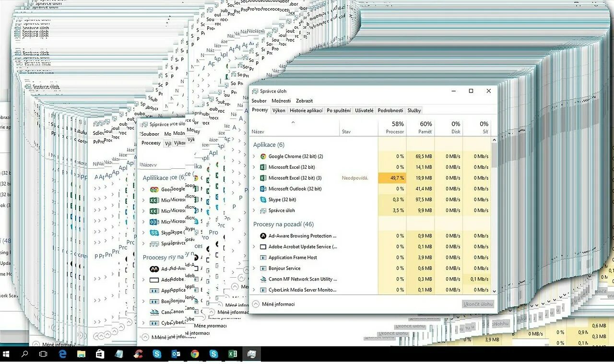Click the Task Manager taskbar icon
Image resolution: width=614 pixels, height=364 pixels.
[x=251, y=354]
